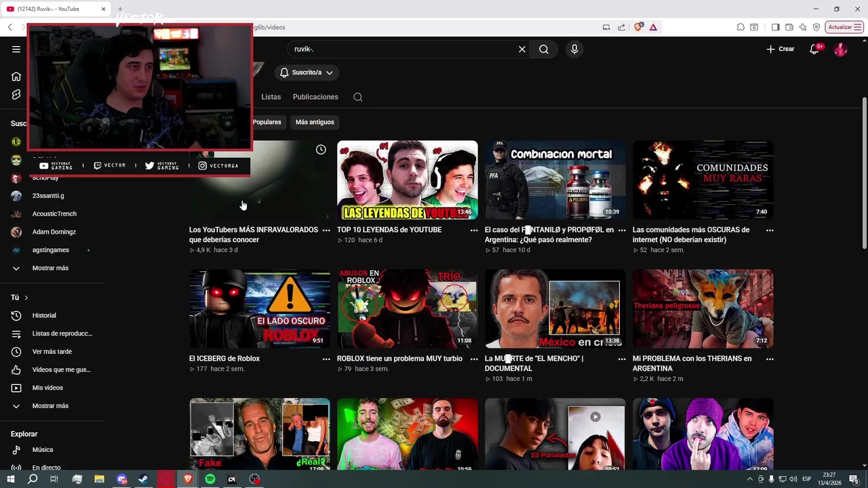
Task: Open agstingames subscription channel
Action: 51,250
